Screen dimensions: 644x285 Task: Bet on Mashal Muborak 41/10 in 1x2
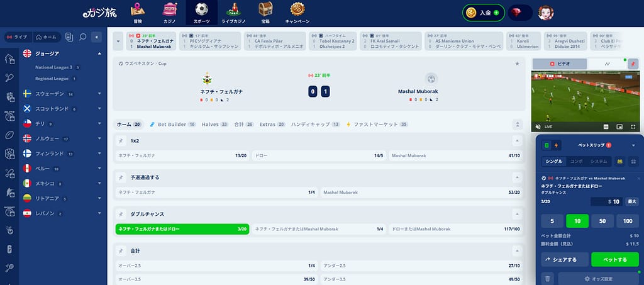tap(455, 156)
